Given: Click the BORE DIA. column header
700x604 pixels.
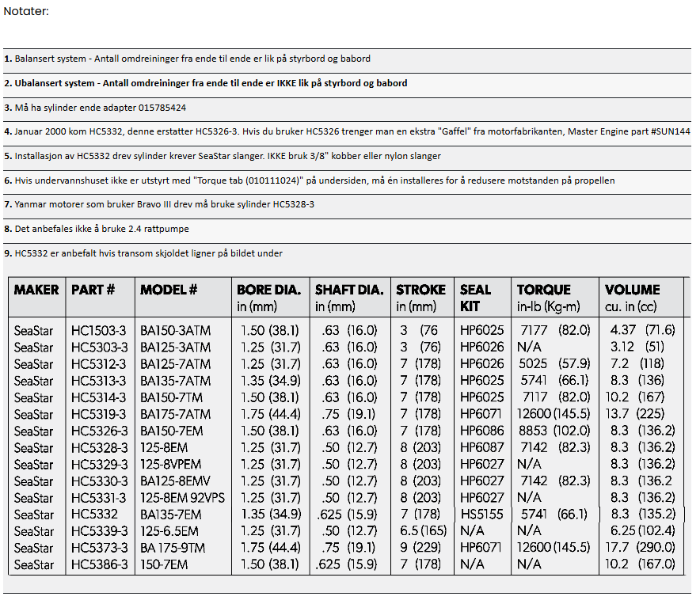Looking at the screenshot, I should tap(268, 298).
